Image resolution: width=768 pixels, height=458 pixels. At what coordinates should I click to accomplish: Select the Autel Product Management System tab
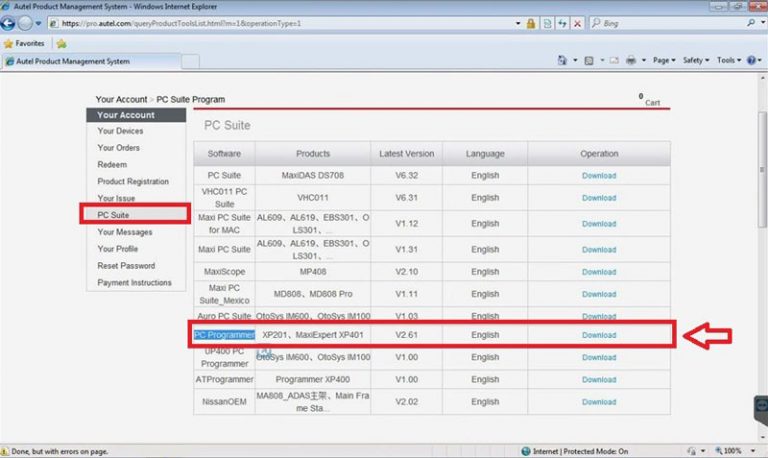(91, 61)
